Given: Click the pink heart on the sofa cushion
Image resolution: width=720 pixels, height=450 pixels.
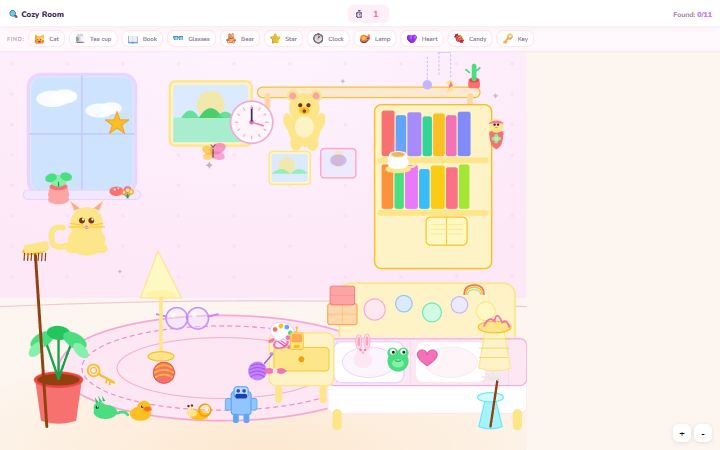Looking at the screenshot, I should (x=427, y=357).
